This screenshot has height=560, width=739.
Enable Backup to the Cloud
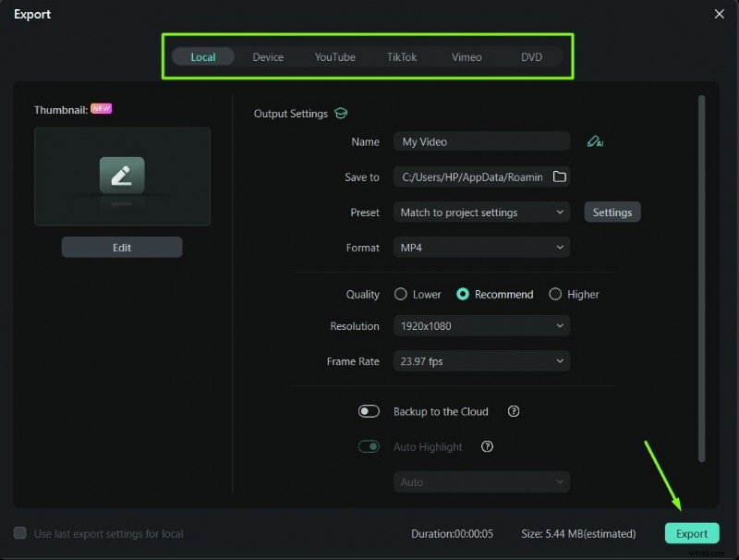tap(369, 411)
